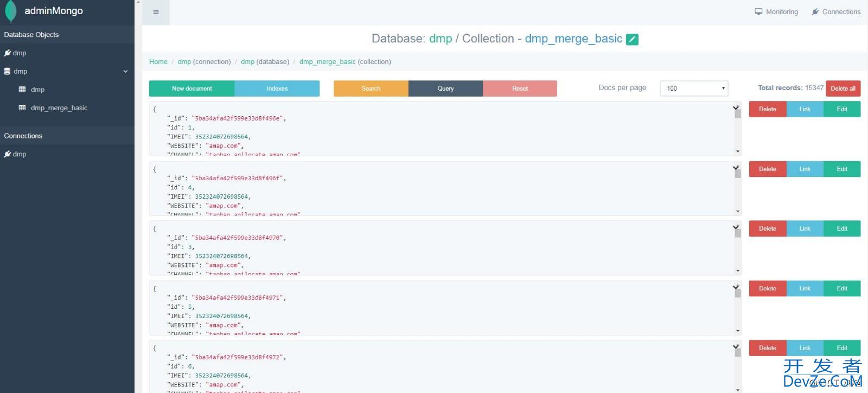Click the Reset button

[520, 88]
